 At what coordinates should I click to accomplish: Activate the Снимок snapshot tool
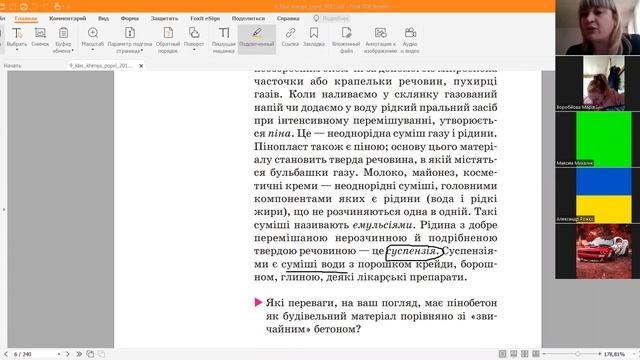(40, 36)
